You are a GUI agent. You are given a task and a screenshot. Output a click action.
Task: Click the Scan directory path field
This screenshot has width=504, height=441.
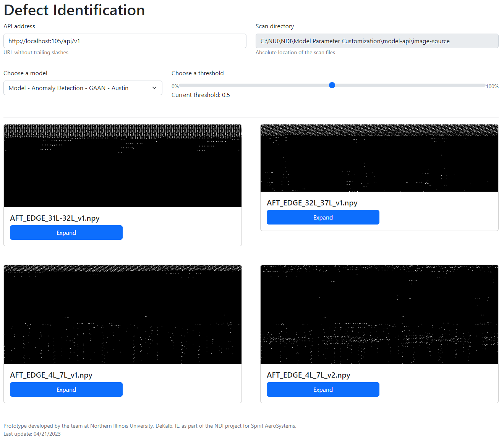point(377,41)
